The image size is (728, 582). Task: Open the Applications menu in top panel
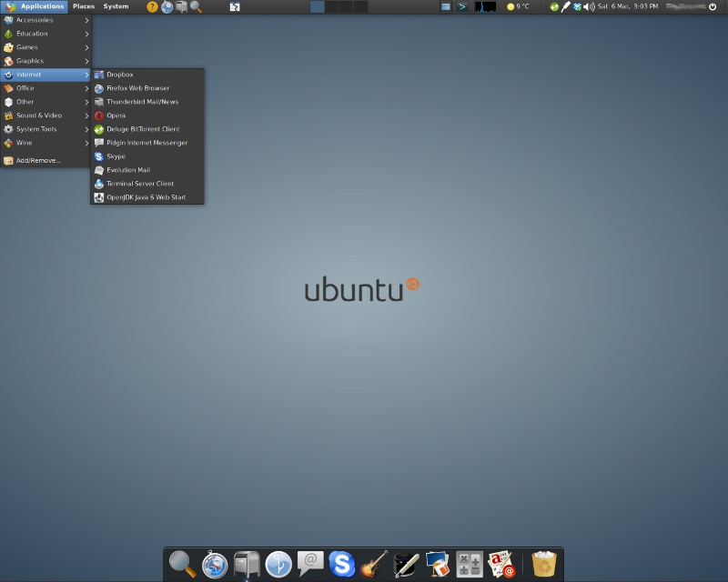tap(35, 6)
